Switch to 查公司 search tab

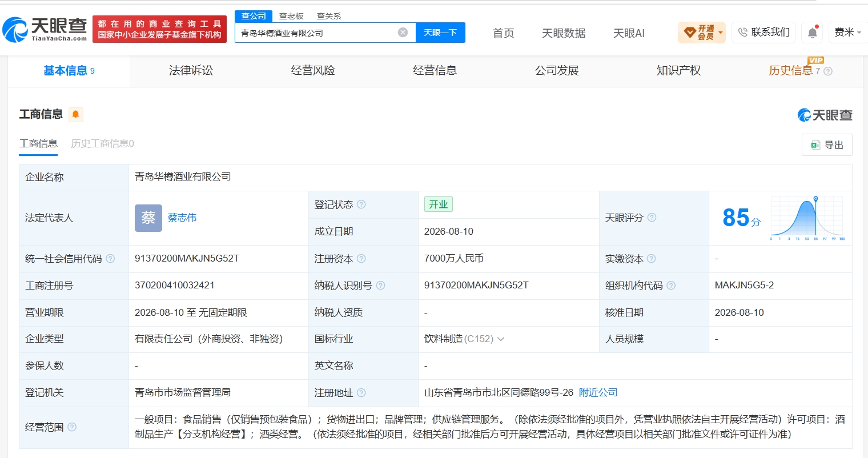(254, 16)
